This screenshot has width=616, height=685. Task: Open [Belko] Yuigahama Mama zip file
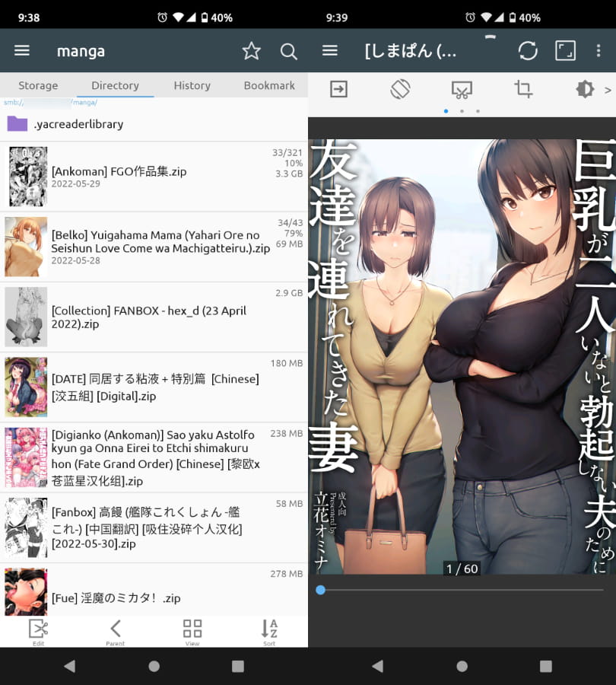click(154, 247)
